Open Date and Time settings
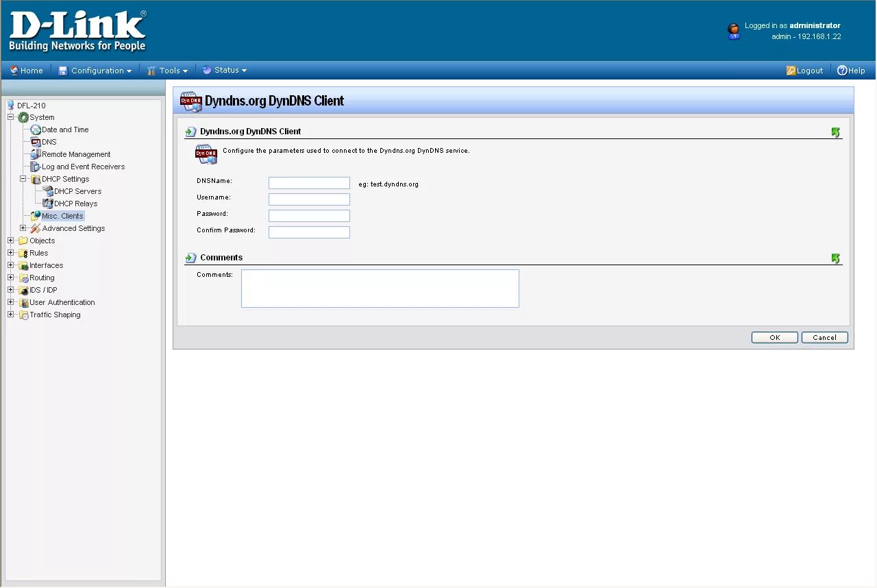Viewport: 877px width, 588px height. 65,130
